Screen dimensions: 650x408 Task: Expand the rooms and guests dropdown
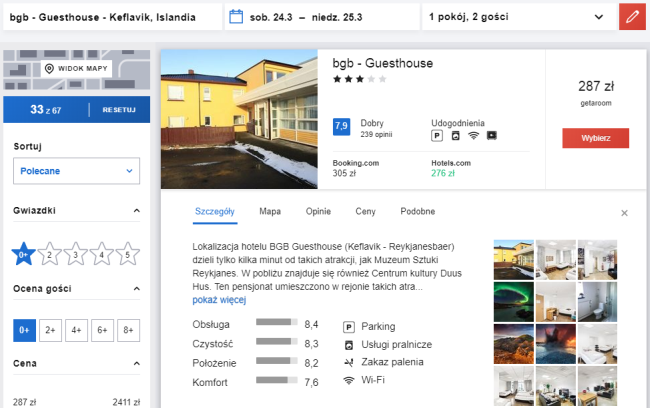[x=518, y=17]
